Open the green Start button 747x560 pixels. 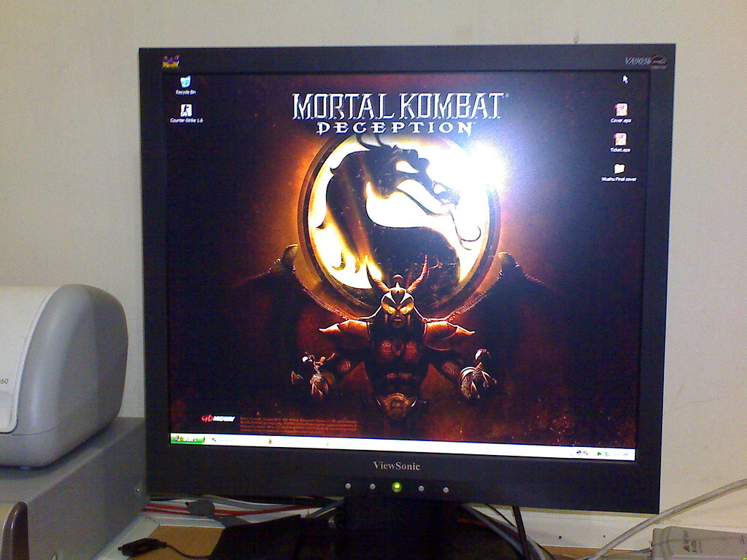187,439
